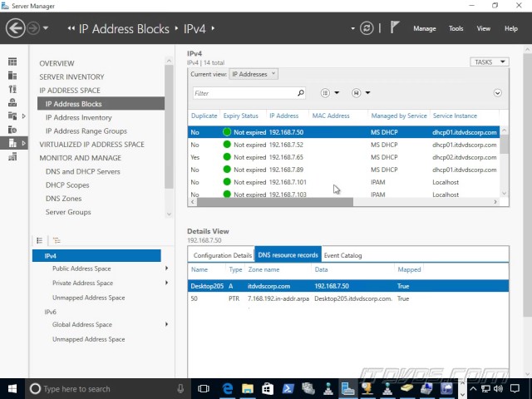The width and height of the screenshot is (532, 399).
Task: Open DNS and DHCP Servers
Action: (x=83, y=172)
